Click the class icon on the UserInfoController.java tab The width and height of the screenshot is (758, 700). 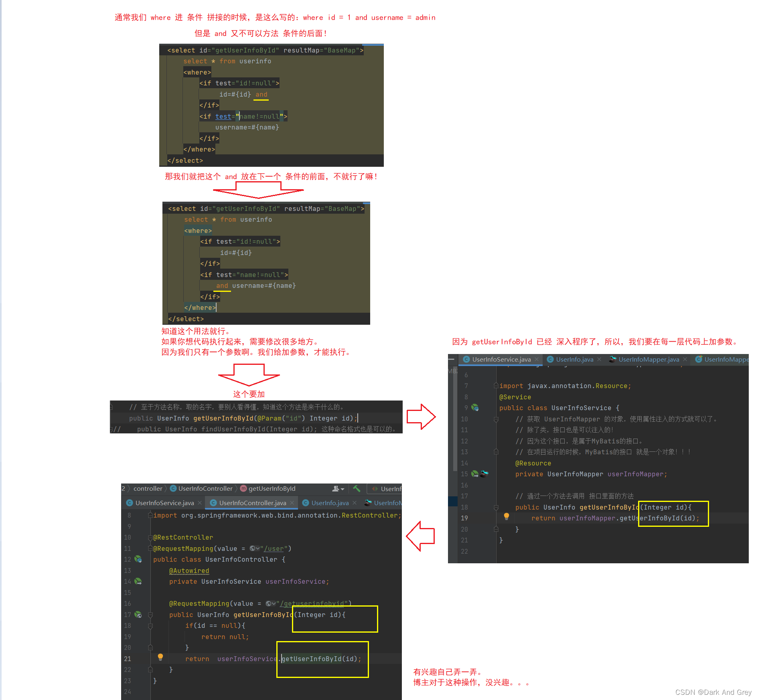tap(213, 503)
